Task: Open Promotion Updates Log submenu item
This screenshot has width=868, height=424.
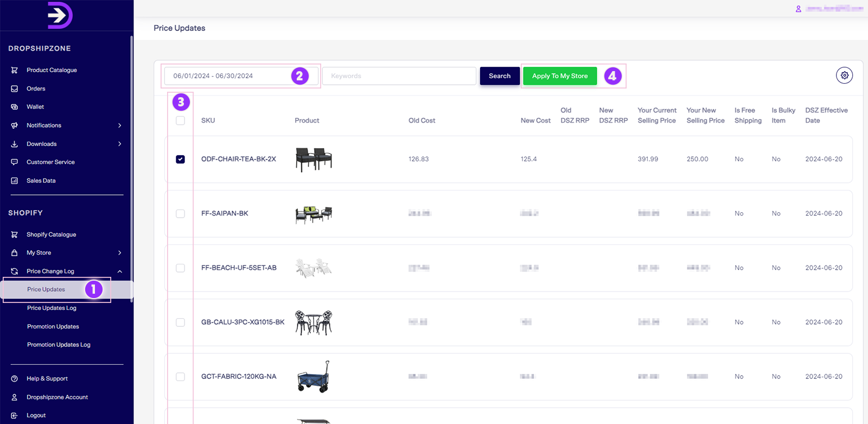Action: pos(59,345)
